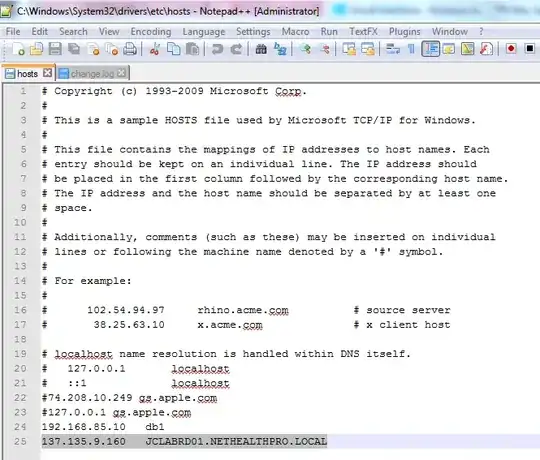Click on the comment '# source server'

tap(402, 310)
